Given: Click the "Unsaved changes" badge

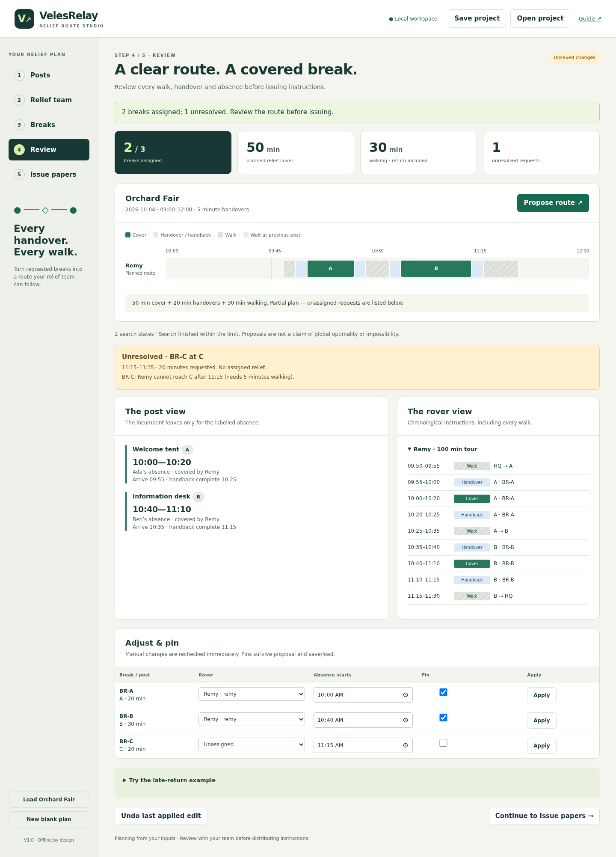Looking at the screenshot, I should (575, 58).
